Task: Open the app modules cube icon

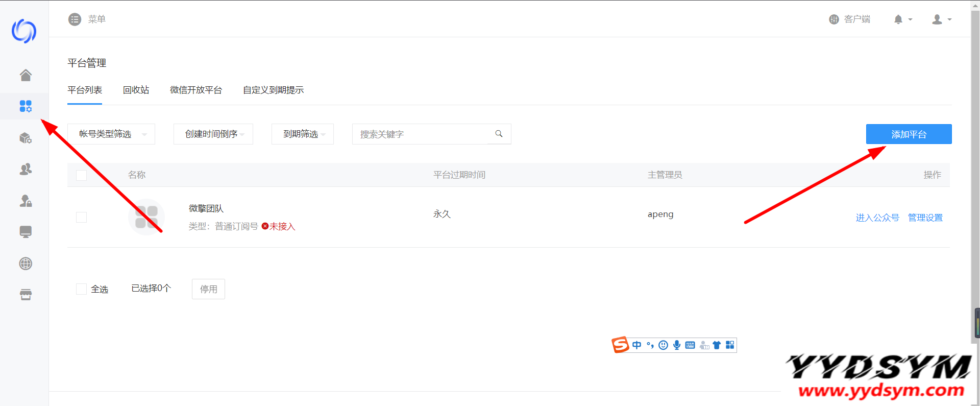Action: coord(26,138)
